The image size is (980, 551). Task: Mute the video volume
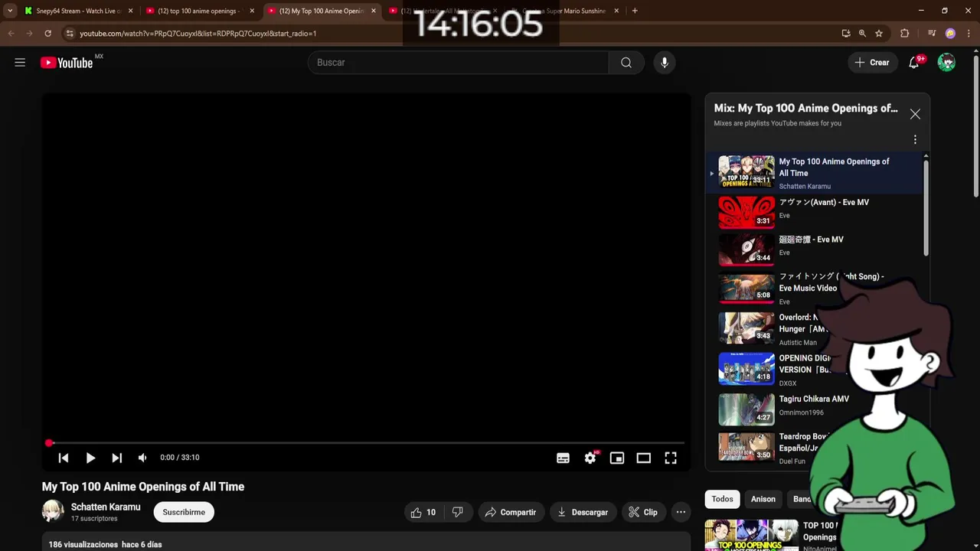tap(142, 458)
